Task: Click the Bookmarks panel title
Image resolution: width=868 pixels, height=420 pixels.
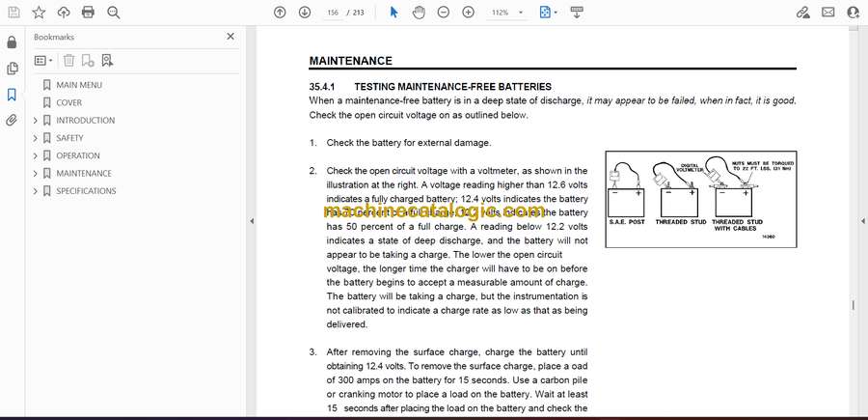Action: (54, 37)
